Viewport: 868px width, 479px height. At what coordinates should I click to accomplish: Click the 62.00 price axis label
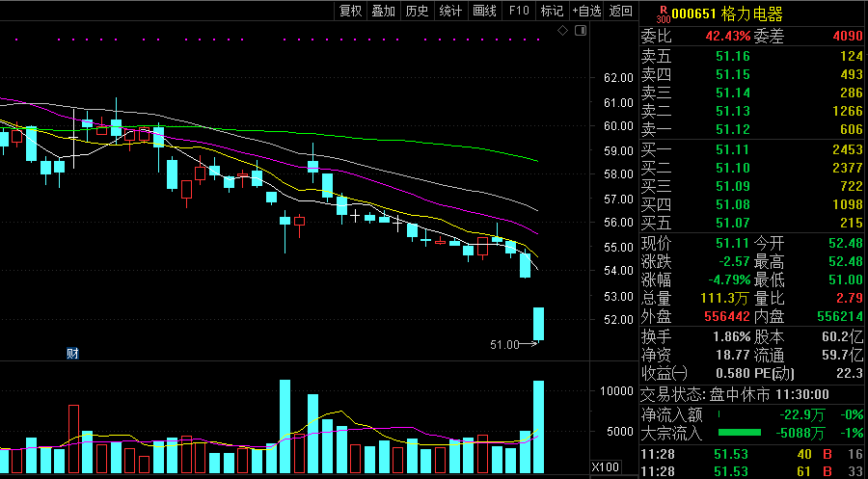pos(618,78)
